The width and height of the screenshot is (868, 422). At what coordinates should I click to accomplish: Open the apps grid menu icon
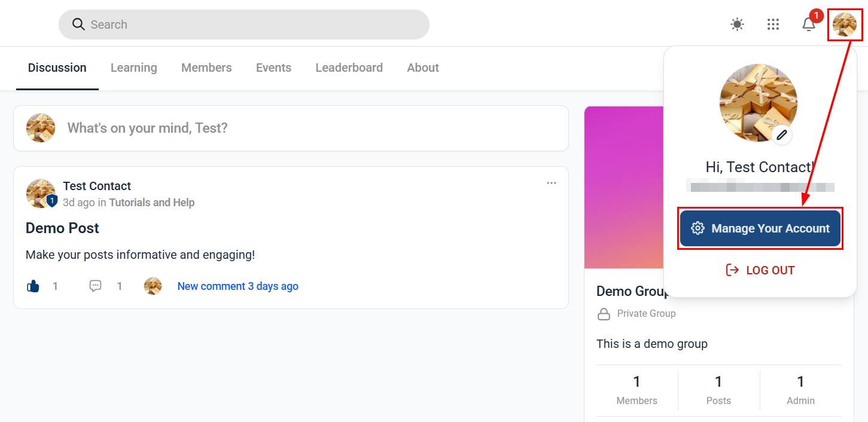773,25
